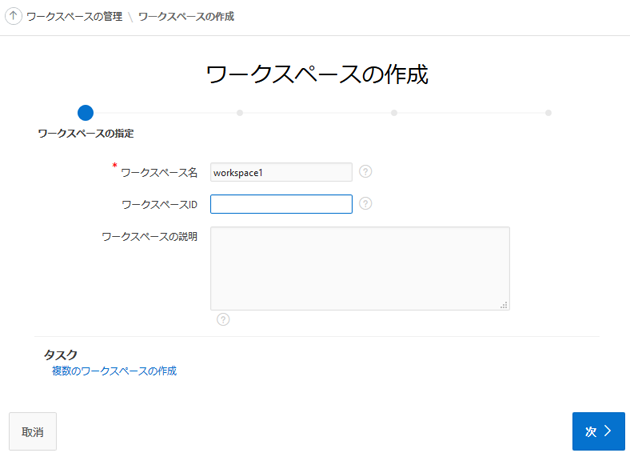Open help icon below description text area
Image resolution: width=630 pixels, height=461 pixels.
[x=223, y=320]
